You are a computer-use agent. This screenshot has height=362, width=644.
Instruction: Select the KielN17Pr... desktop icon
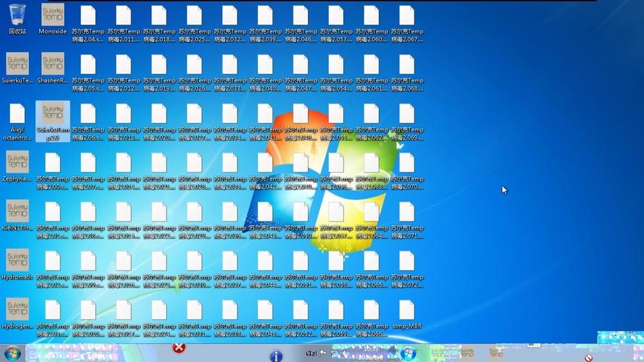pos(17,216)
